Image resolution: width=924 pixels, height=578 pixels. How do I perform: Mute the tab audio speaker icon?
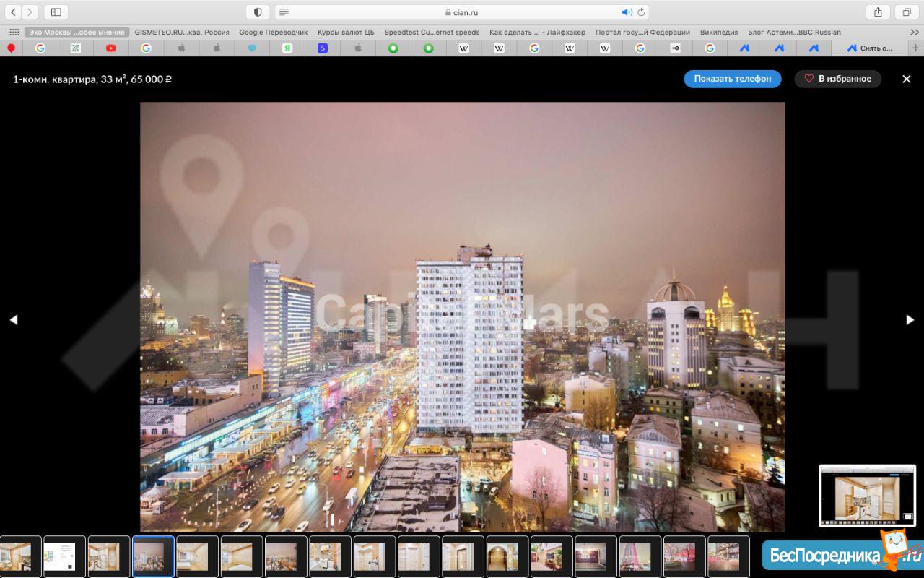626,12
